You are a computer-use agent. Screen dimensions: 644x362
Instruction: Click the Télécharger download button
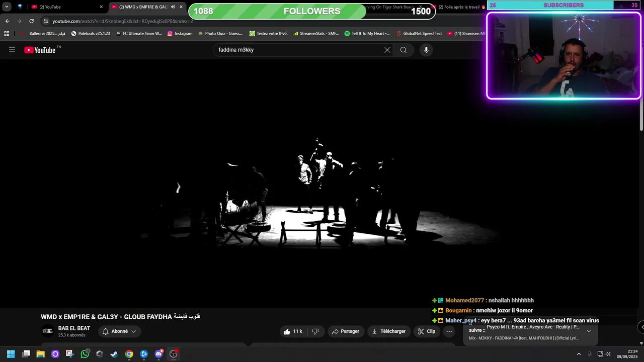388,331
